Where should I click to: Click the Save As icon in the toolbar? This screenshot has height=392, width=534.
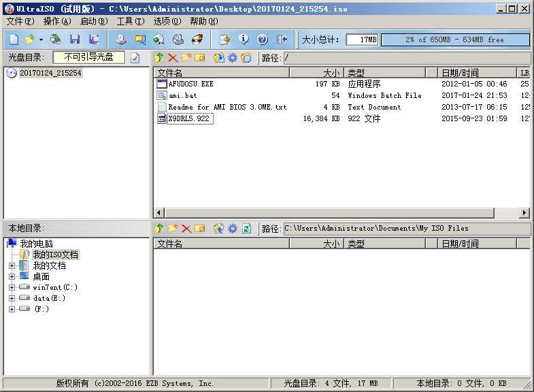[x=94, y=39]
